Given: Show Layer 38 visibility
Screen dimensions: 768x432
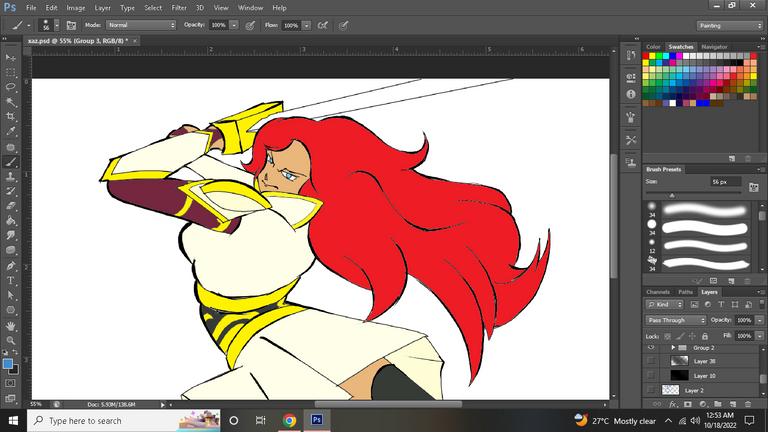Looking at the screenshot, I should pos(651,361).
